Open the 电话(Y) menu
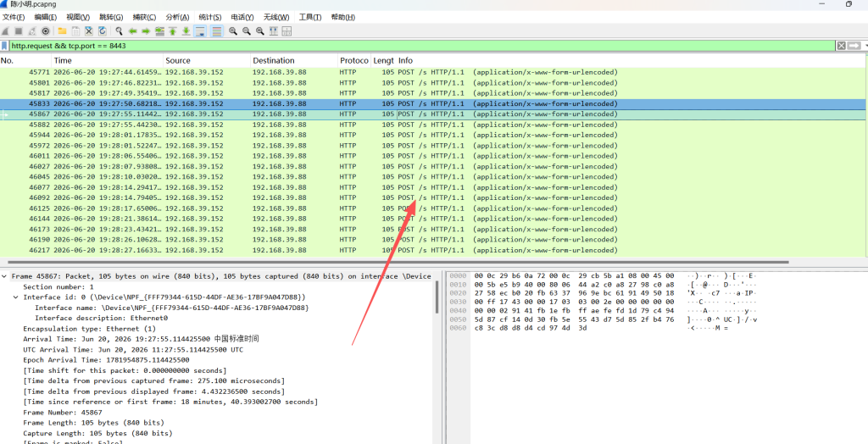 click(242, 17)
